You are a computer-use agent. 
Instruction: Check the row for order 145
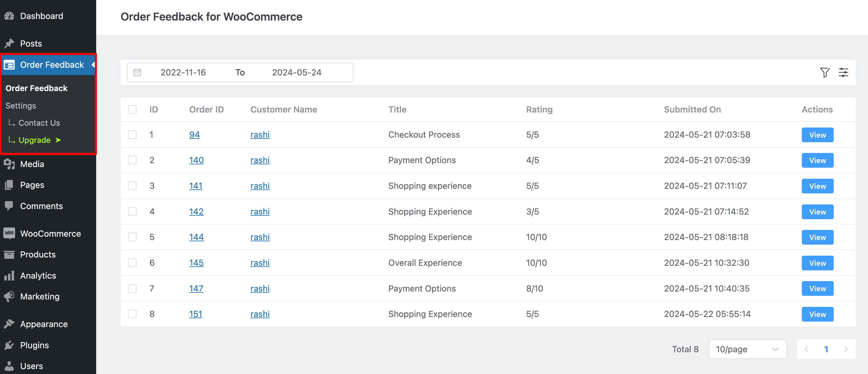pyautogui.click(x=132, y=263)
